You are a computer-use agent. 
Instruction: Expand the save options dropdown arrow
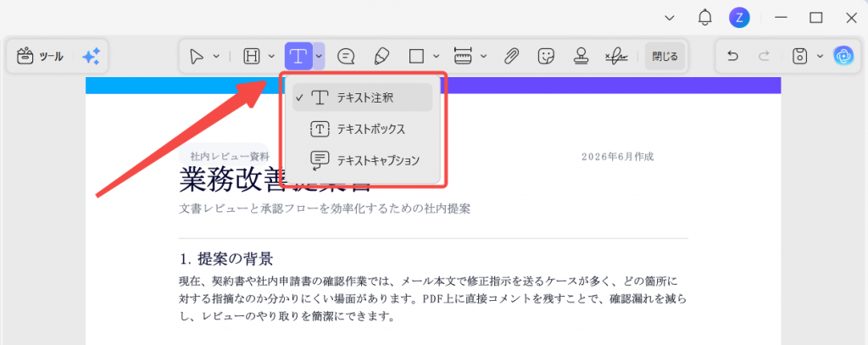tap(820, 56)
